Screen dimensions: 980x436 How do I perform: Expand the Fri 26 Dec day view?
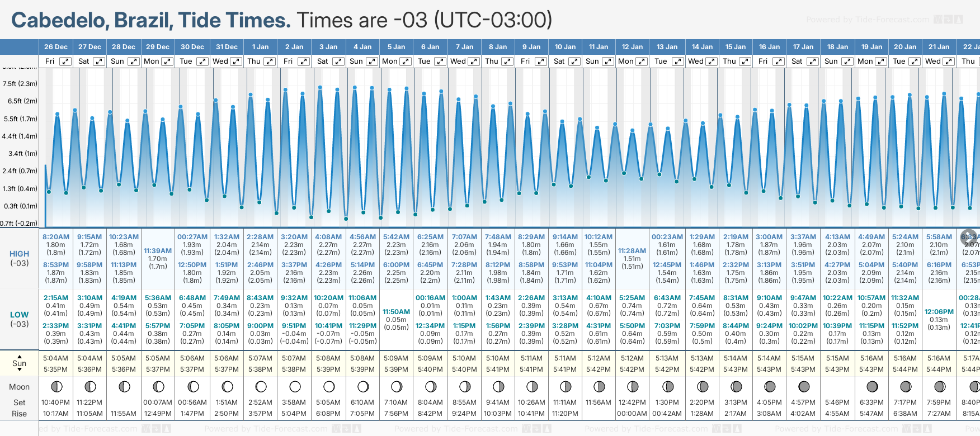point(65,61)
